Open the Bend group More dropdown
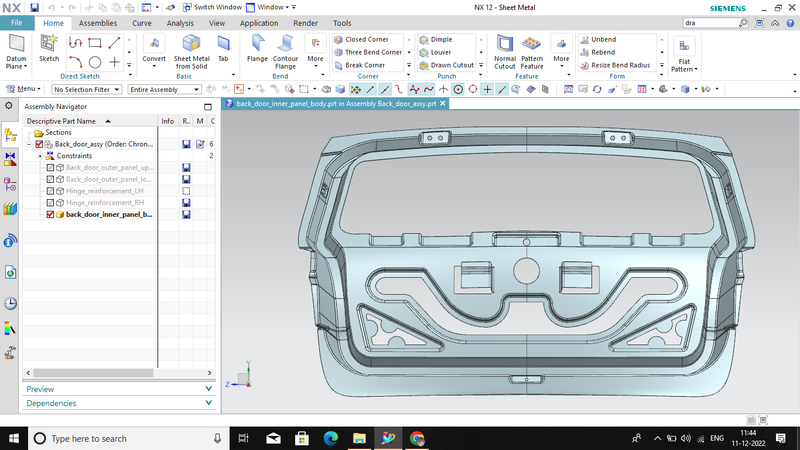Screen dimensions: 800x450 pyautogui.click(x=315, y=52)
